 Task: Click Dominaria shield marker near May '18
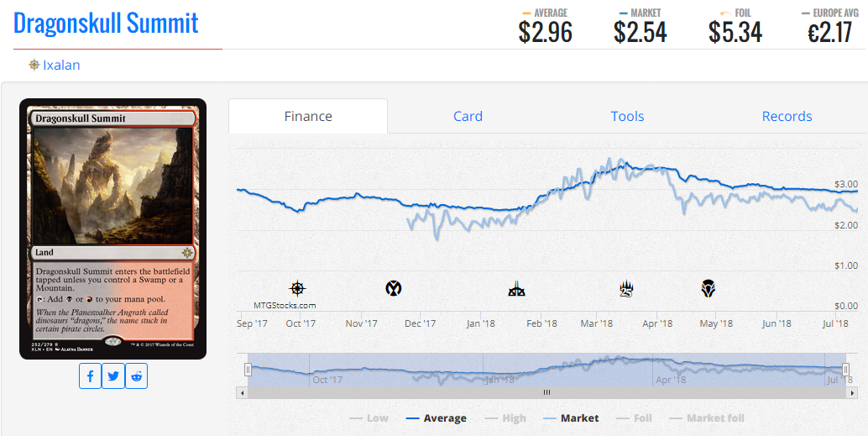[x=708, y=289]
